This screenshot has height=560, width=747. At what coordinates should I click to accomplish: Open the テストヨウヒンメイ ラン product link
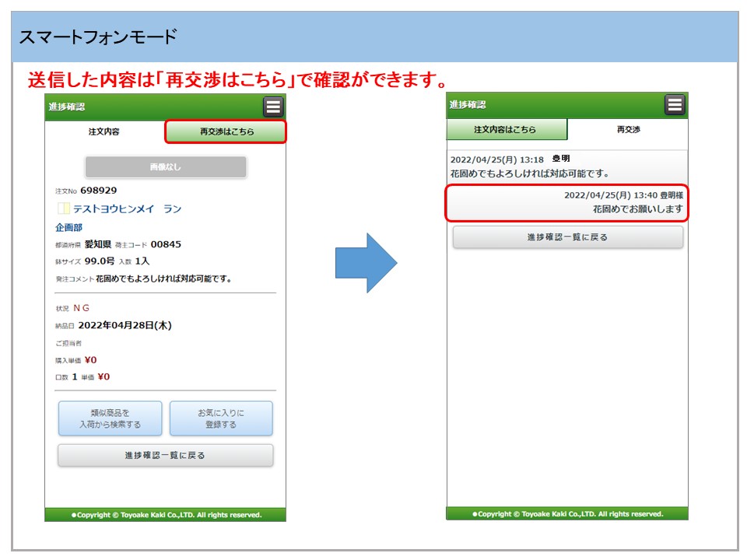[x=128, y=209]
